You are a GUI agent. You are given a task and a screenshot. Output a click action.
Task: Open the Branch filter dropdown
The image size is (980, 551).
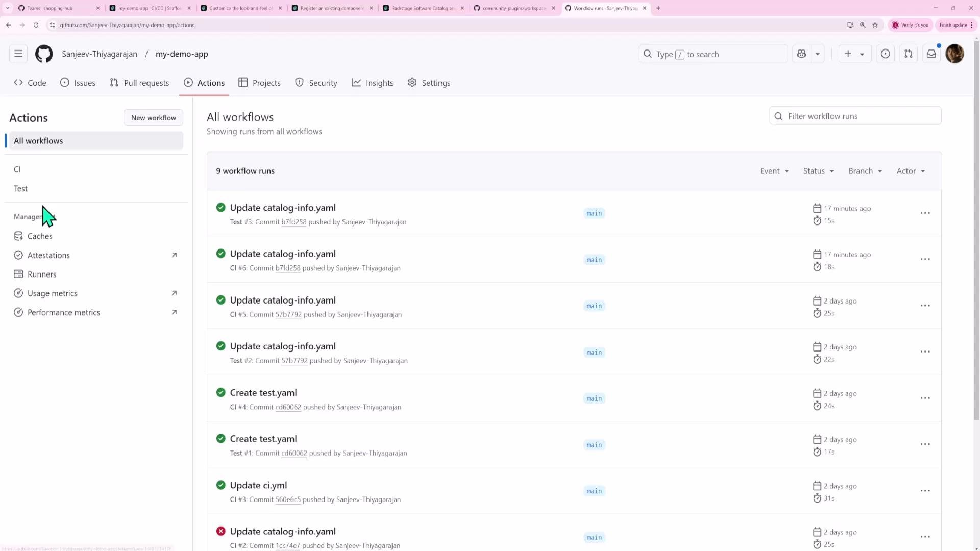click(865, 171)
